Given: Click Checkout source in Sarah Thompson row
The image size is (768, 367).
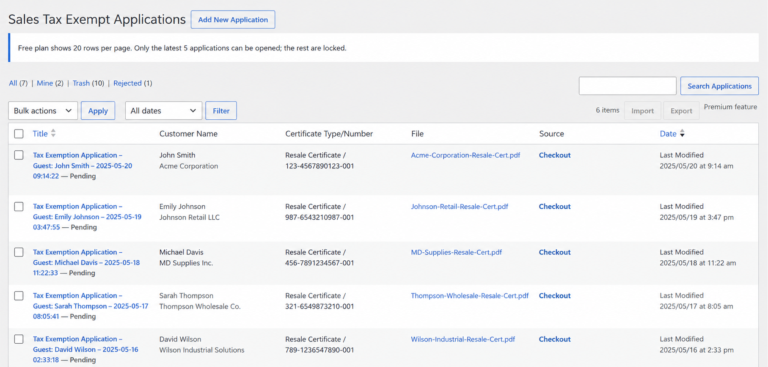Looking at the screenshot, I should coord(555,296).
